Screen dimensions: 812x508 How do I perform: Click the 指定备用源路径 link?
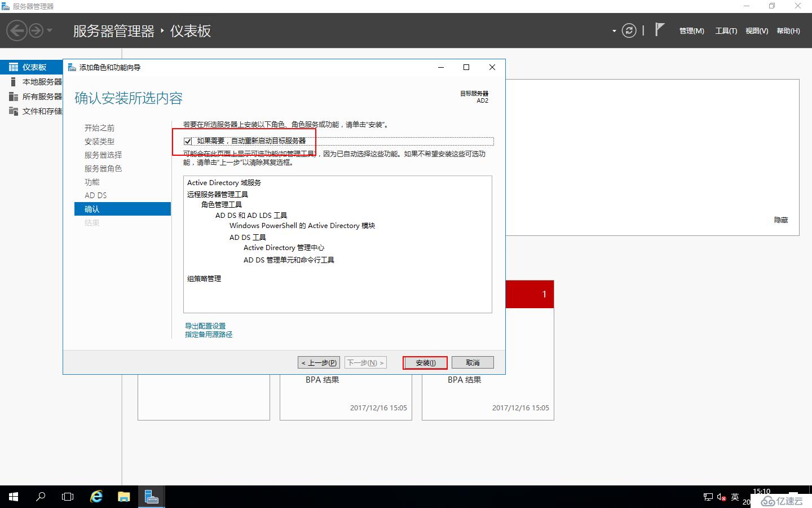pos(209,334)
